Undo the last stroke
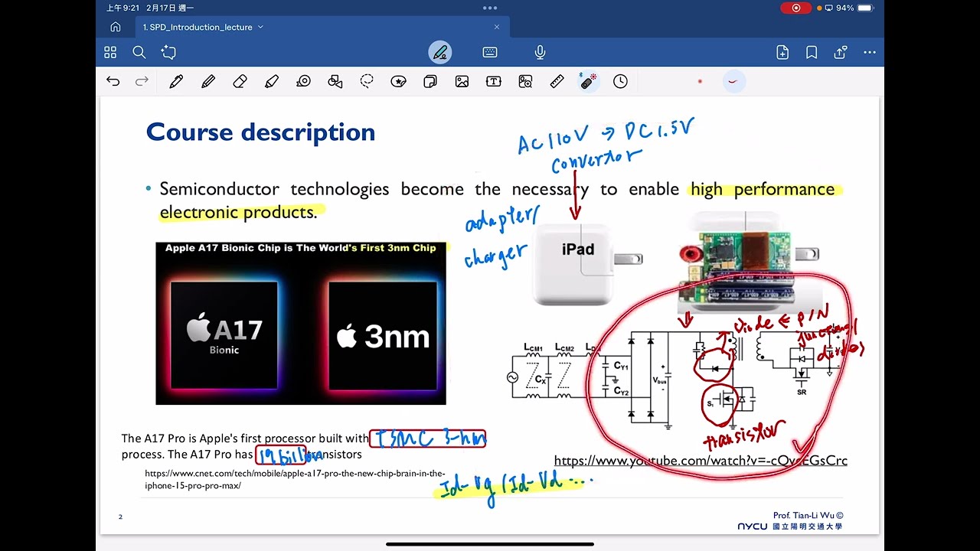Viewport: 980px width, 551px height. tap(113, 81)
